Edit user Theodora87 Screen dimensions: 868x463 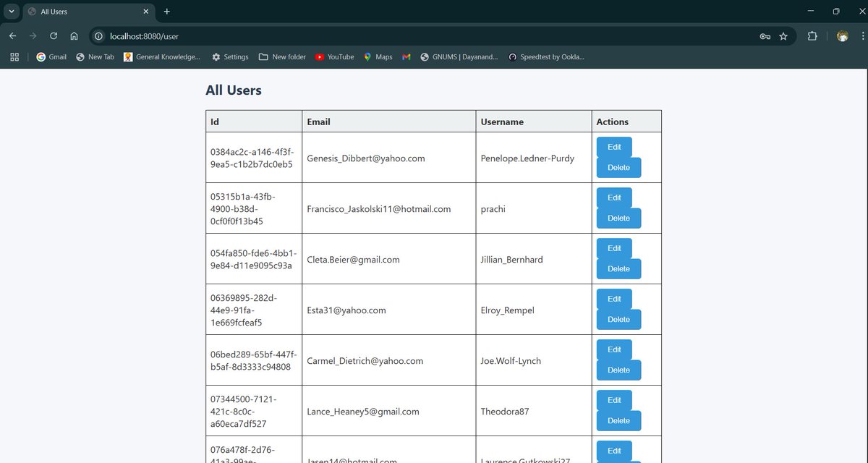(614, 400)
